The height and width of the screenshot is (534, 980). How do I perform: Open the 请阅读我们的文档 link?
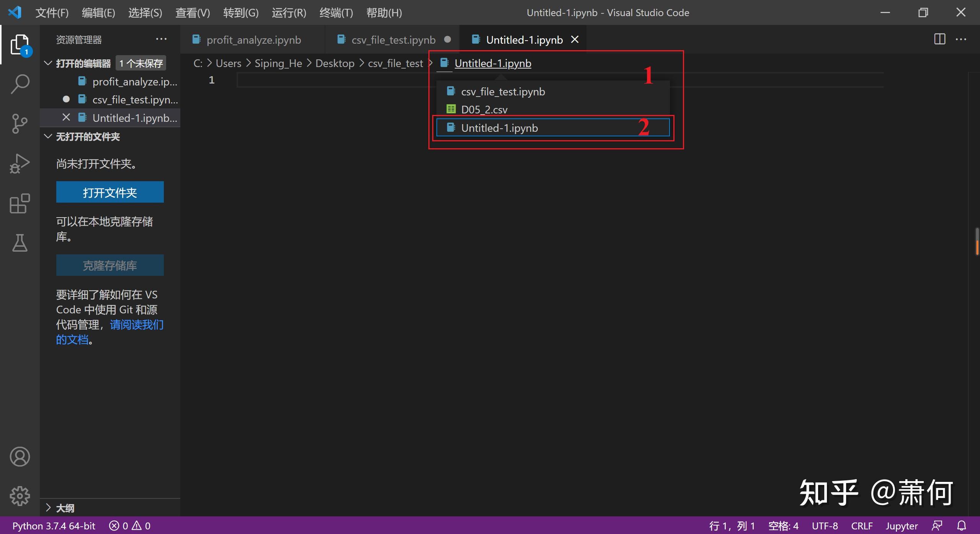pyautogui.click(x=136, y=325)
